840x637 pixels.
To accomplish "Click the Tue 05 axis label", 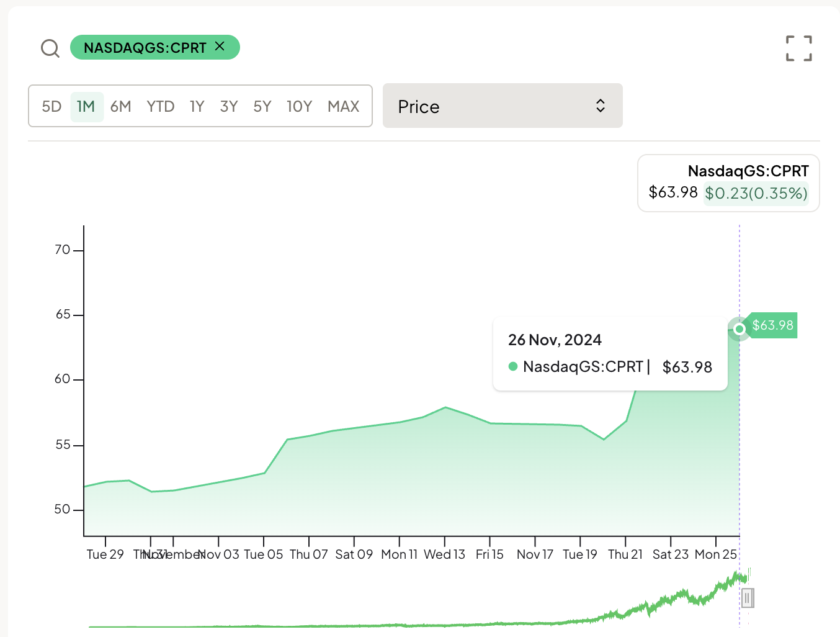I will [264, 554].
